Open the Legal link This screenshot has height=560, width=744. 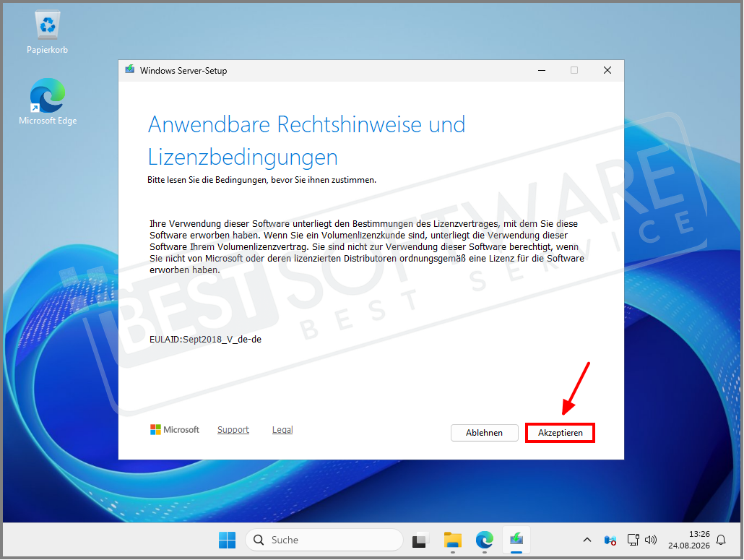tap(282, 430)
